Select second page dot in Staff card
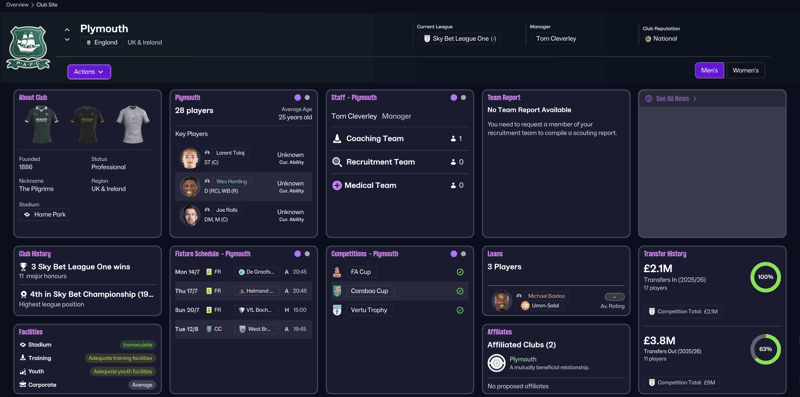 (463, 97)
